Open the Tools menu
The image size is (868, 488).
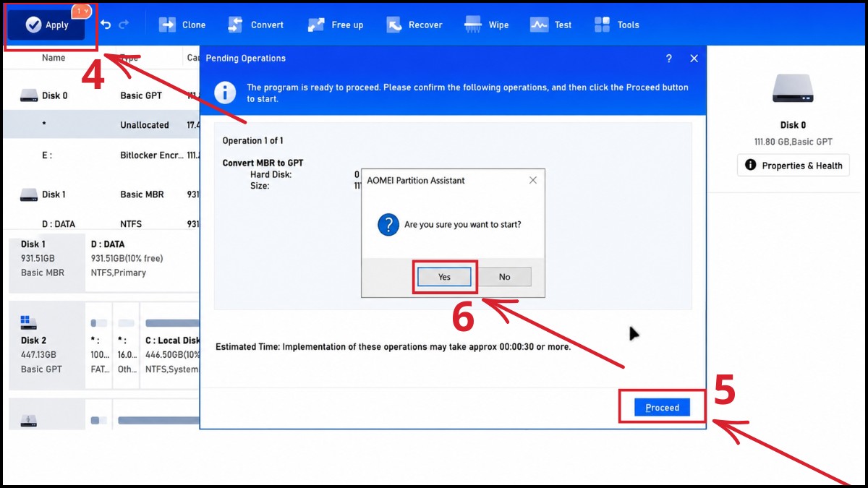pyautogui.click(x=616, y=25)
